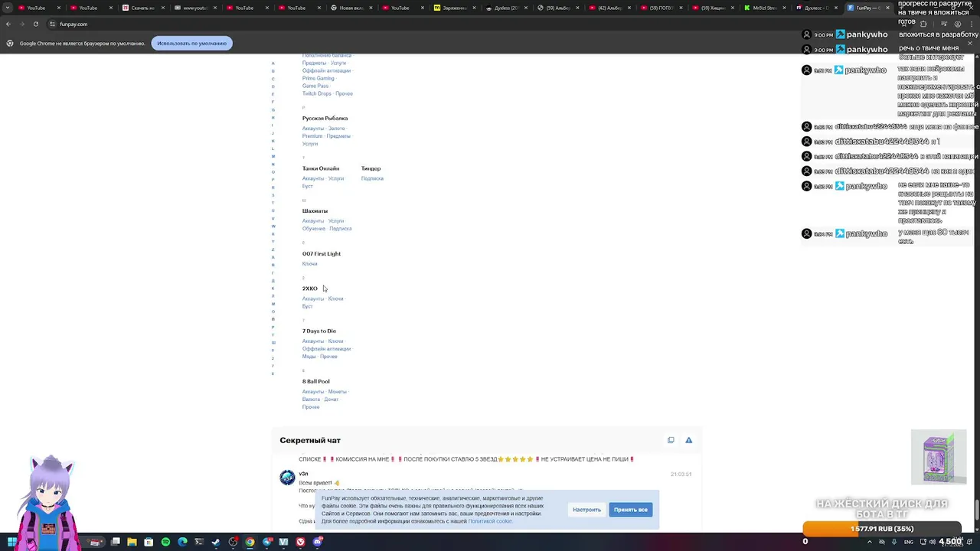Launch Spotify from the taskbar

coord(165,542)
